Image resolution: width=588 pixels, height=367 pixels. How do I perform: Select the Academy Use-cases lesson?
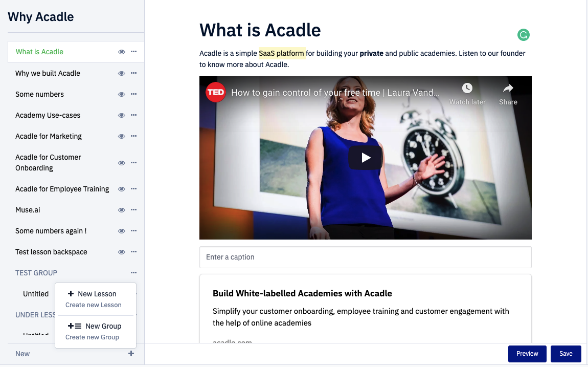48,115
